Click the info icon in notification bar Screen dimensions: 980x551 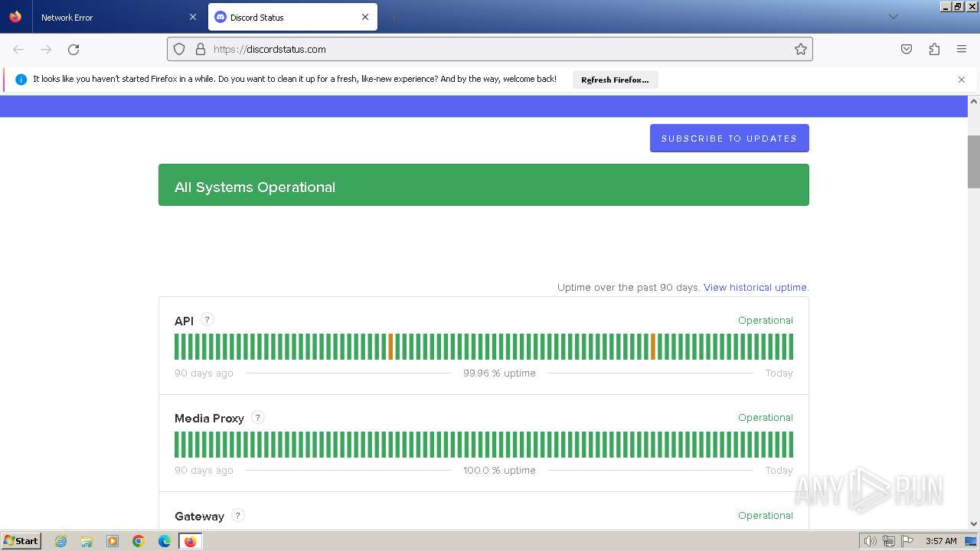click(21, 80)
